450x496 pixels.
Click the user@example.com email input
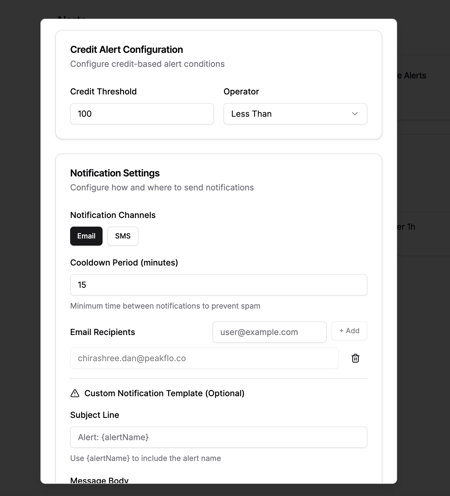tap(269, 332)
